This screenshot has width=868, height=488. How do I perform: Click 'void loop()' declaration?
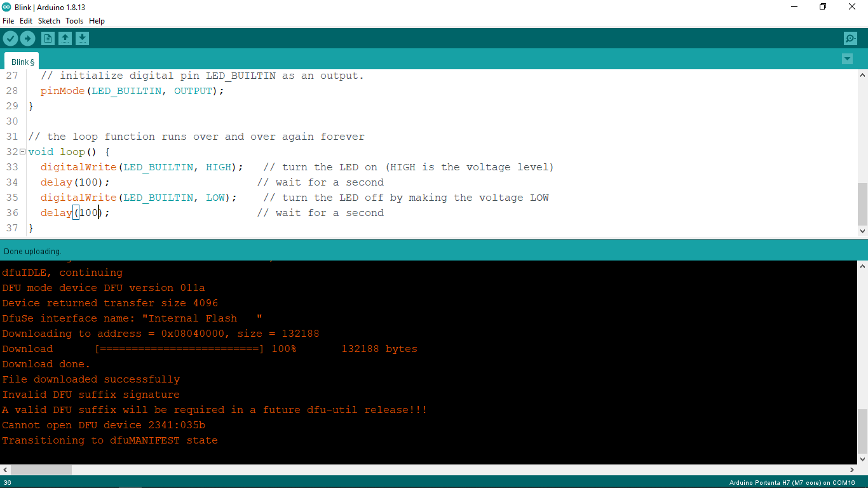tap(63, 152)
